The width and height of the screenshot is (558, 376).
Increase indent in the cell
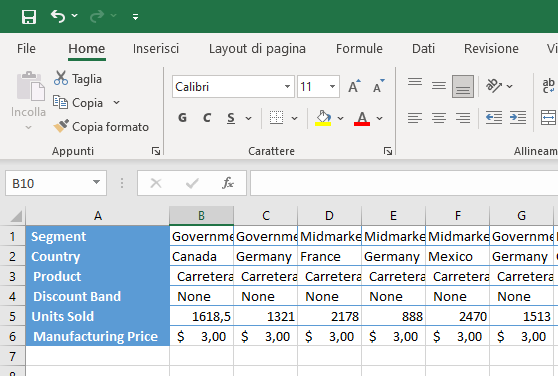pyautogui.click(x=518, y=118)
